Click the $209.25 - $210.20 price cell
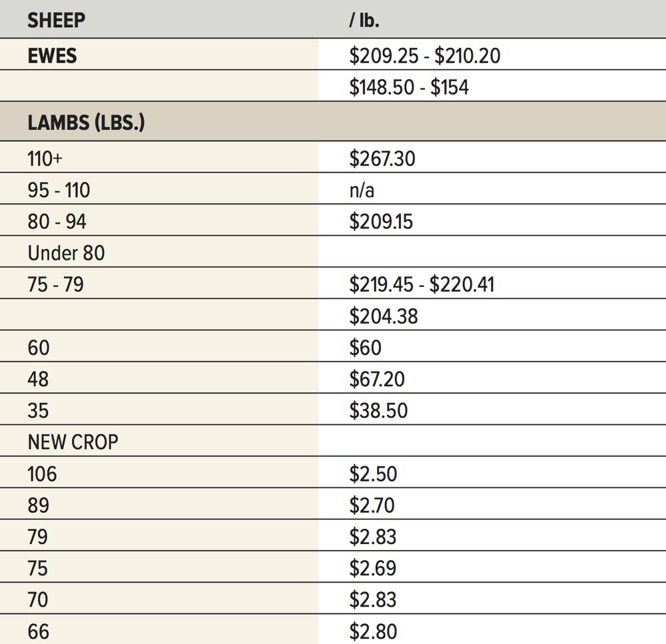666x644 pixels. pyautogui.click(x=425, y=56)
